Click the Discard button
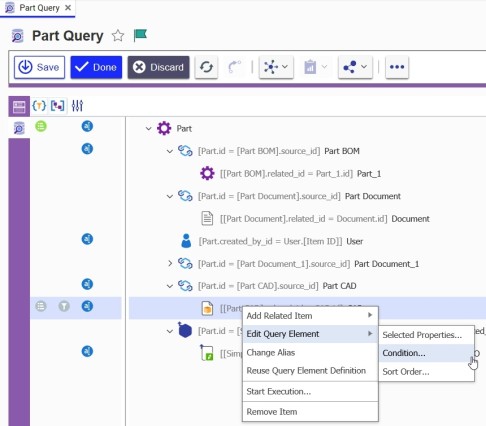486x426 pixels. 158,67
